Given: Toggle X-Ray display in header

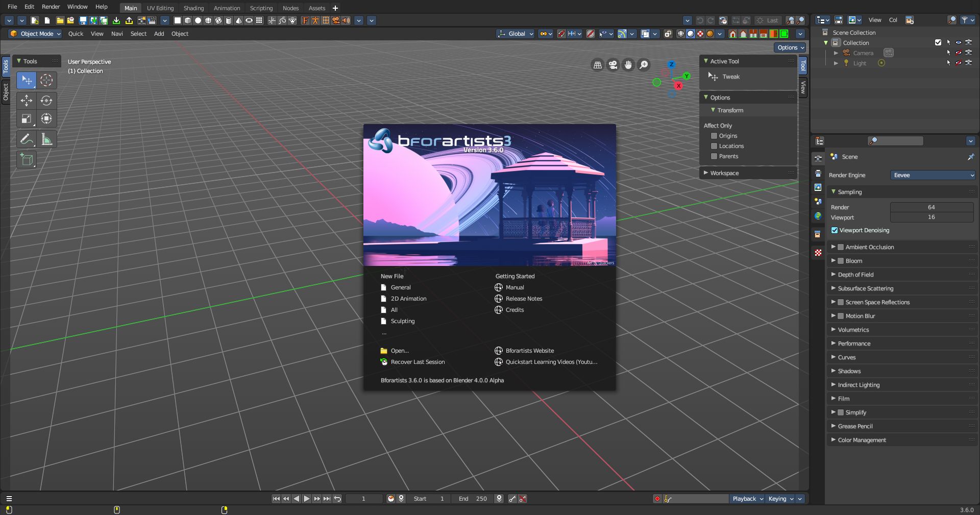Looking at the screenshot, I should pyautogui.click(x=668, y=34).
